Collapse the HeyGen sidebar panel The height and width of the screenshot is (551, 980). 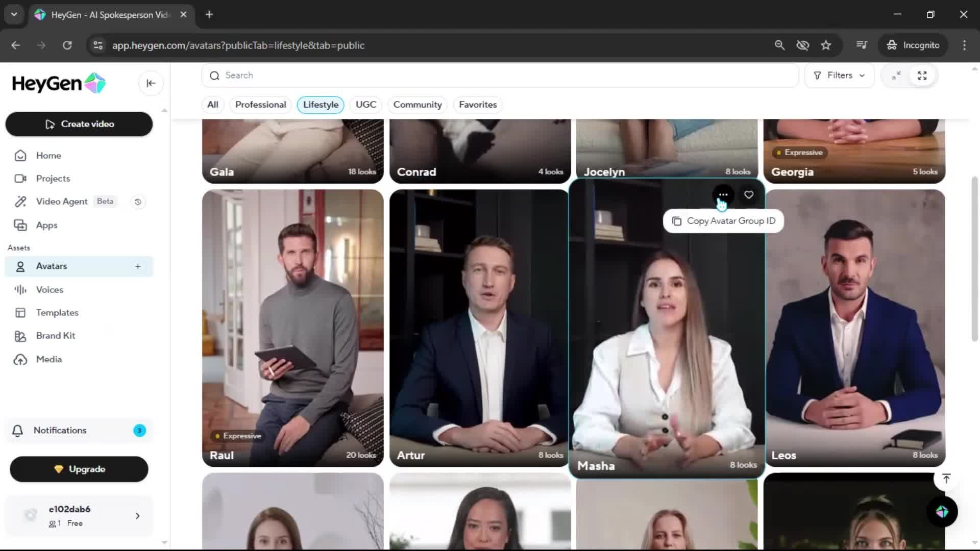point(151,83)
